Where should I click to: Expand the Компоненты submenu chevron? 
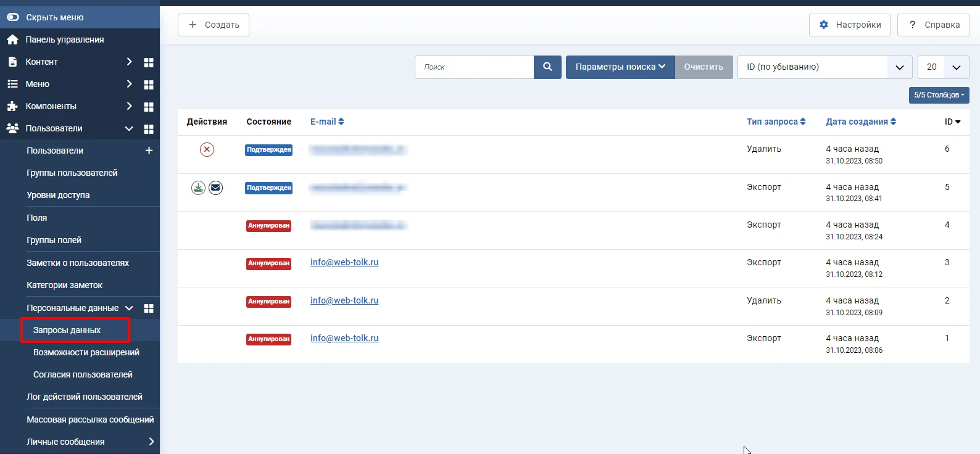pos(129,106)
